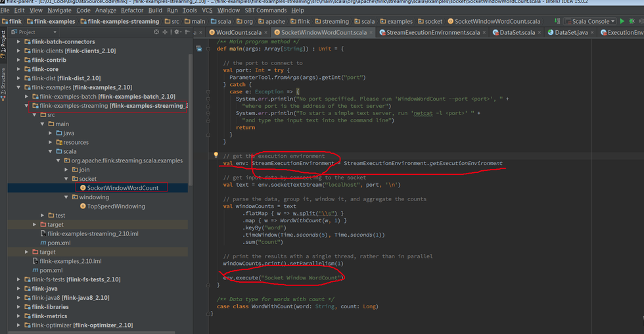Expand the flink-clients module
This screenshot has height=334, width=644.
click(18, 51)
